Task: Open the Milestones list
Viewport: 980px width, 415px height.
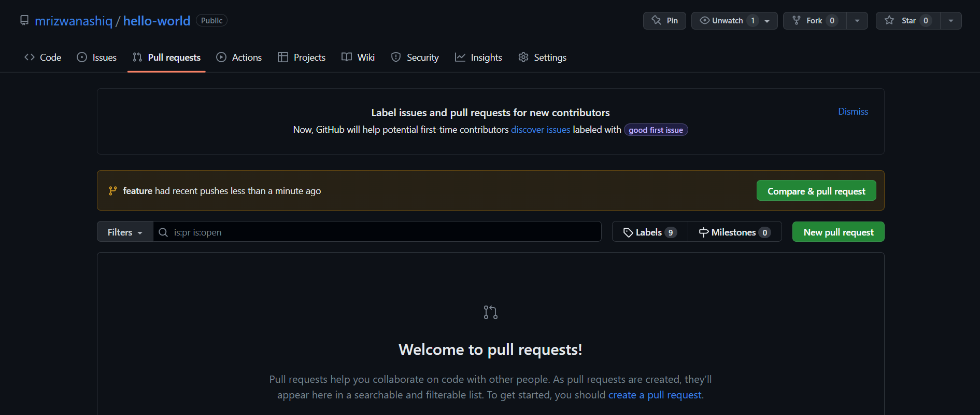Action: (735, 232)
